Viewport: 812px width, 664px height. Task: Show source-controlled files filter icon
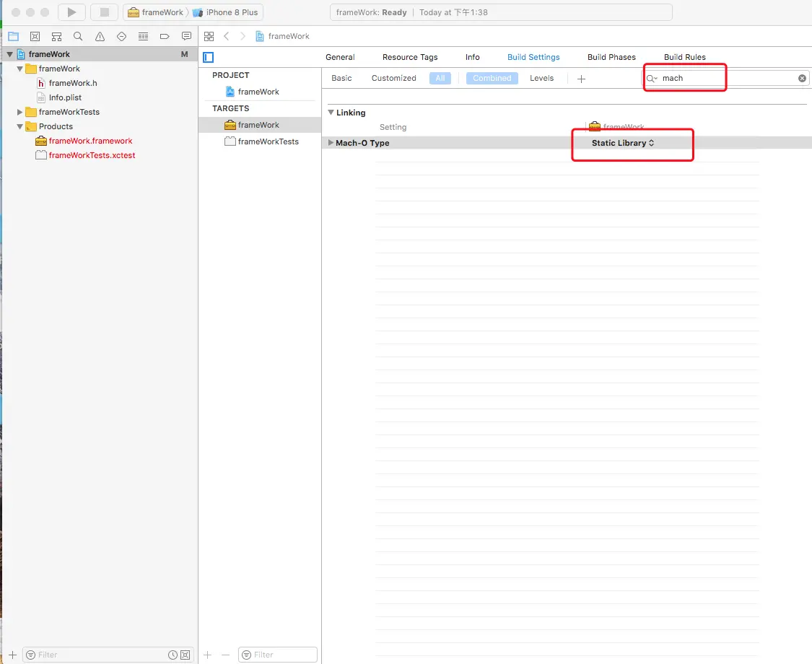click(185, 655)
